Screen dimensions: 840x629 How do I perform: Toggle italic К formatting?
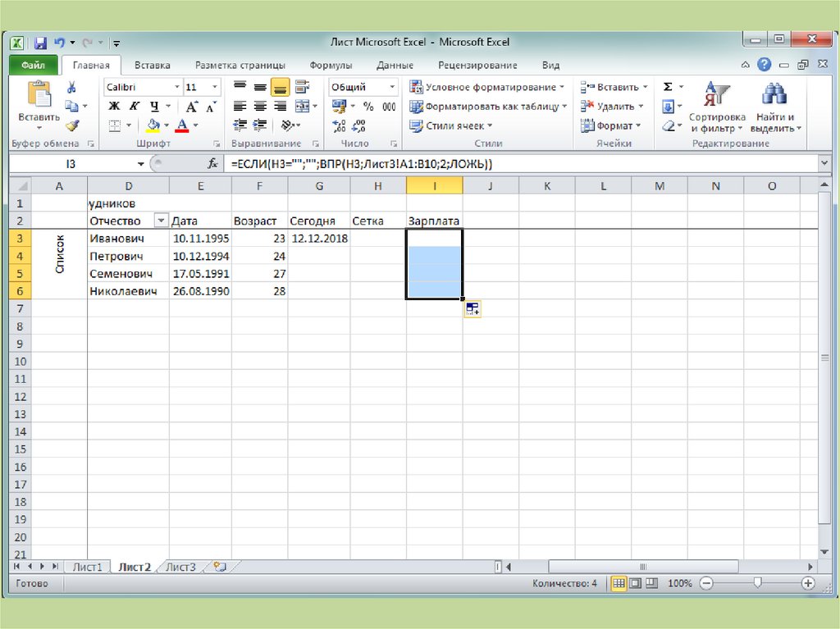134,107
